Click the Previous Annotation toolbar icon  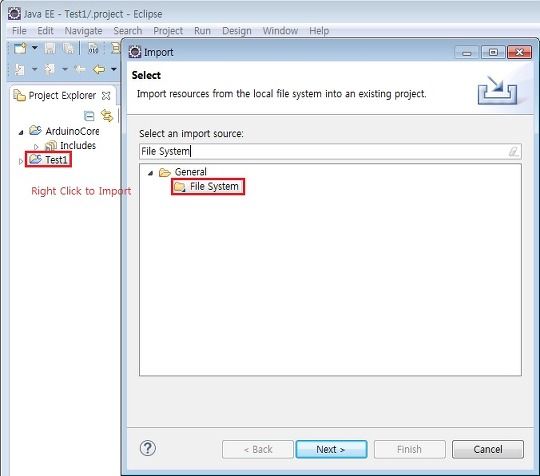point(50,69)
